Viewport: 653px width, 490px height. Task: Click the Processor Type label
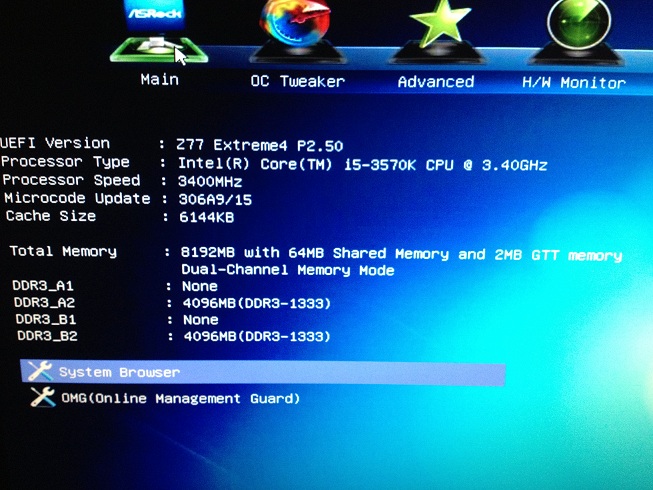tap(65, 162)
